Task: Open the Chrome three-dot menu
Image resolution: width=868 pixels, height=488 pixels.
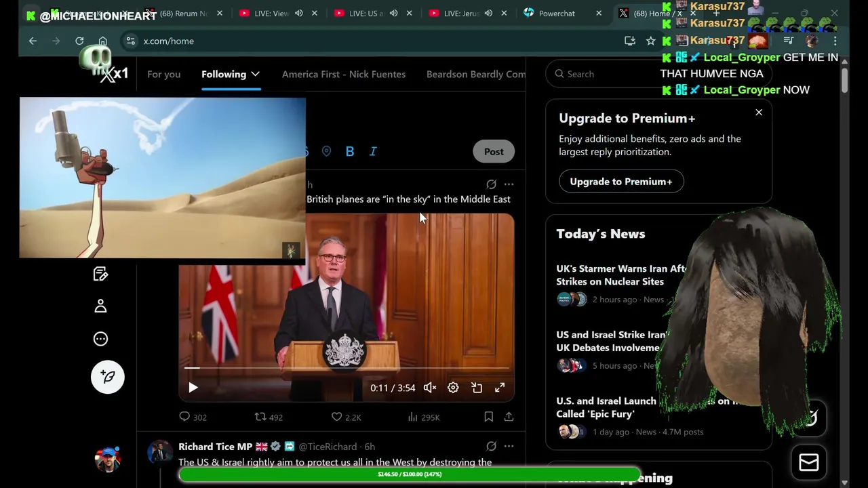Action: click(835, 41)
